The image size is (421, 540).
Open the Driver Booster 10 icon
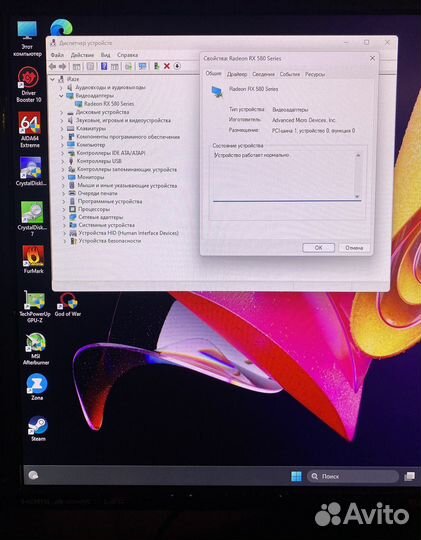click(x=29, y=84)
